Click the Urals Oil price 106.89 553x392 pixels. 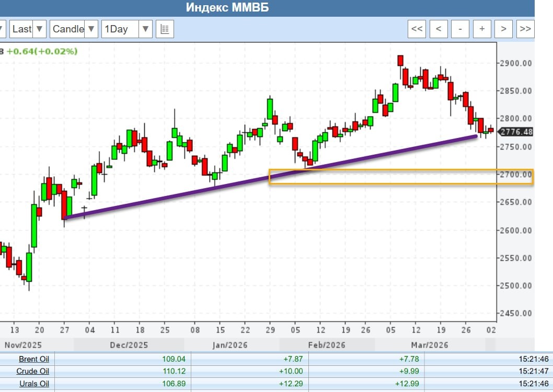(174, 384)
